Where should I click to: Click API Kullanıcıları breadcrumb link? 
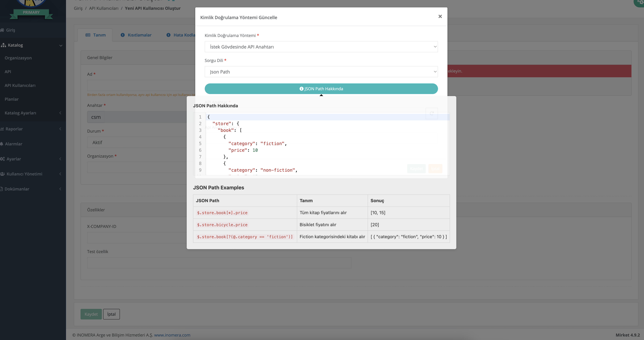(x=104, y=8)
